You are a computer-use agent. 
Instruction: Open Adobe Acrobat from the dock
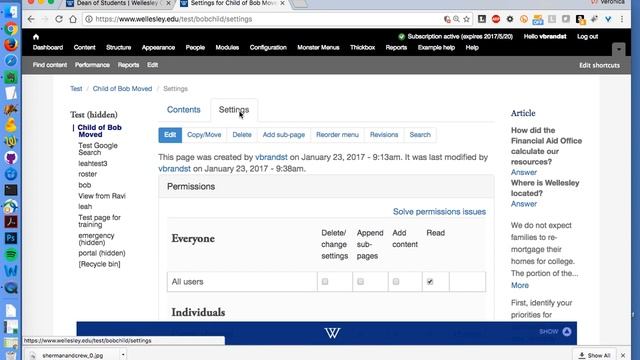click(x=11, y=222)
